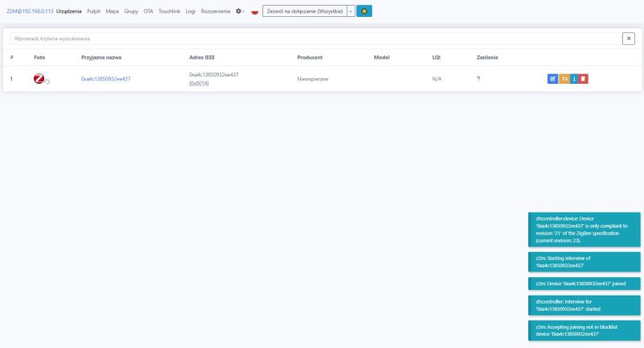Sort by Model column header

point(382,57)
